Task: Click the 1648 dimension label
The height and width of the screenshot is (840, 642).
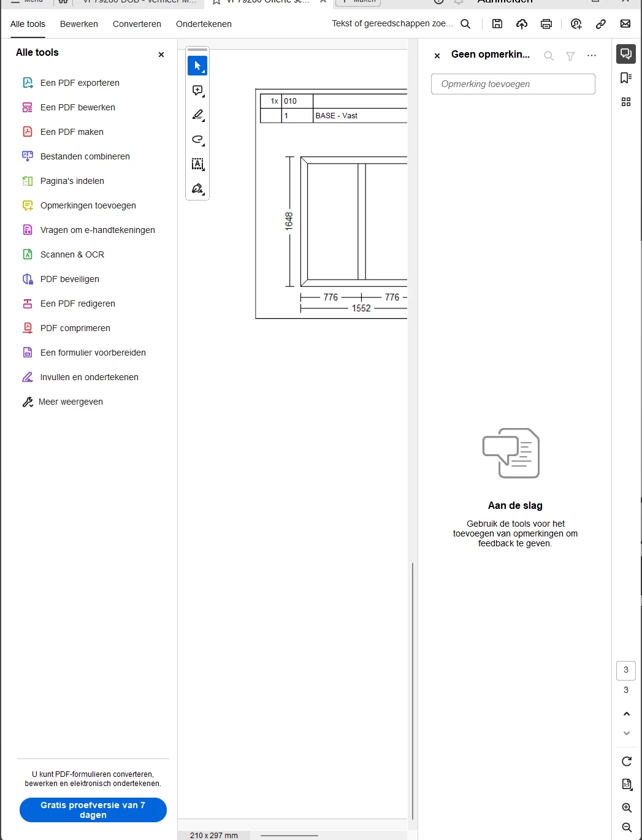Action: [x=289, y=221]
